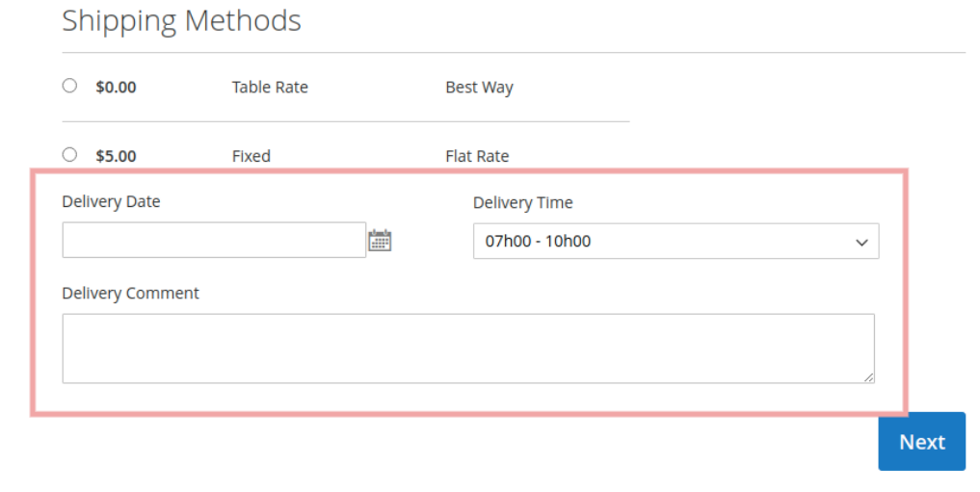Click the "Delivery Date" field label
980x492 pixels.
111,201
